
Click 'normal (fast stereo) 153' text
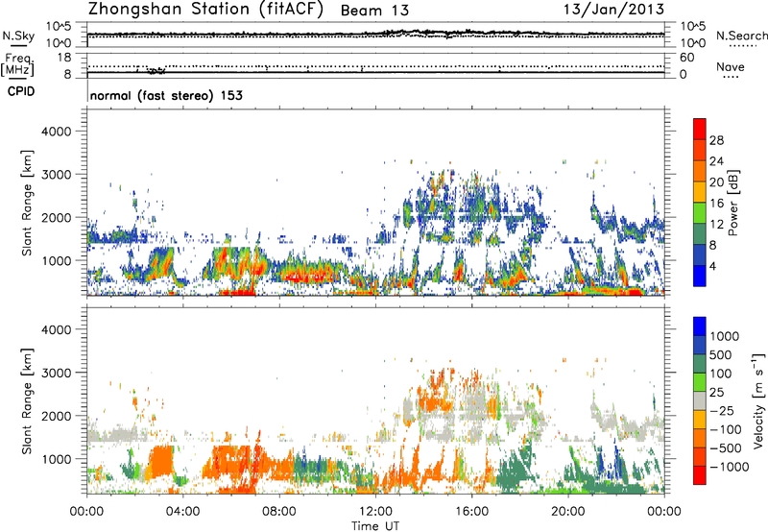pyautogui.click(x=166, y=95)
